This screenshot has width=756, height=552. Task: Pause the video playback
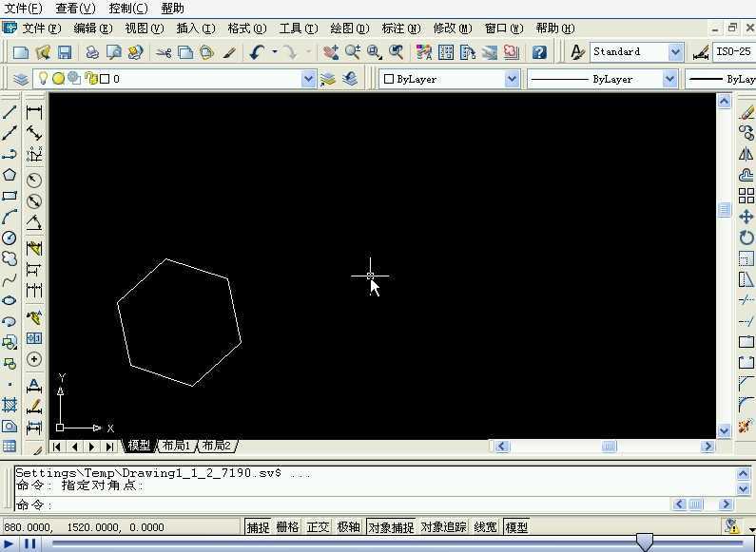29,544
